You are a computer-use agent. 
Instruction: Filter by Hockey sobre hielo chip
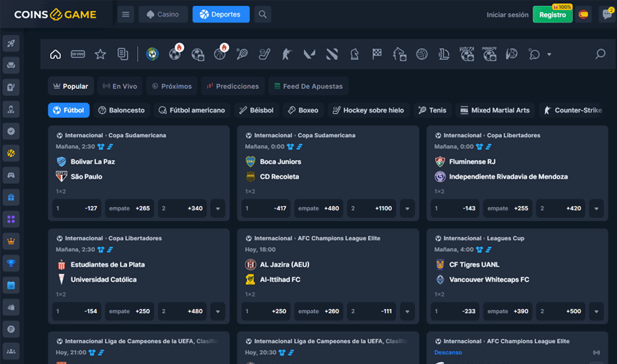(x=368, y=110)
